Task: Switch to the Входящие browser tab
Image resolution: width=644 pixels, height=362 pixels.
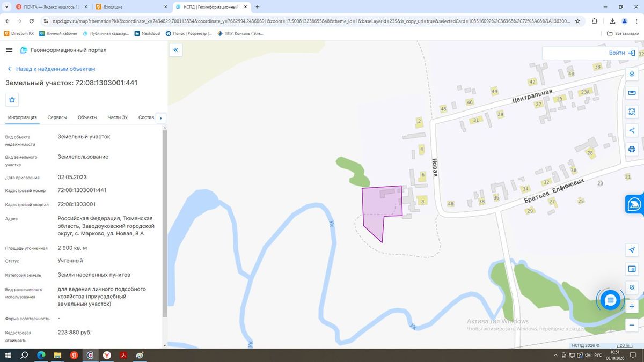Action: click(131, 7)
